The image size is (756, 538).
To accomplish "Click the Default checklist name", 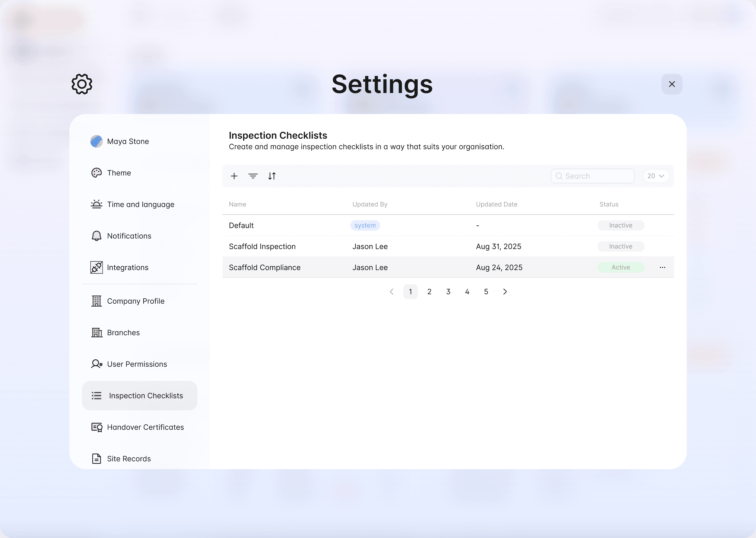I will click(241, 225).
